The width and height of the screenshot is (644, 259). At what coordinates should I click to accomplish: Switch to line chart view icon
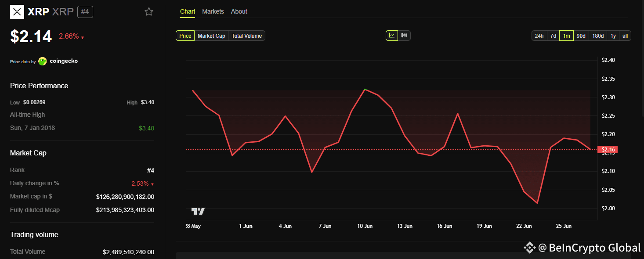click(x=392, y=36)
